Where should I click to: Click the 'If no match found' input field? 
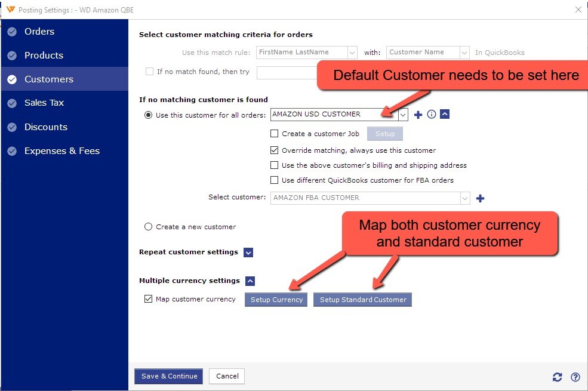click(287, 72)
